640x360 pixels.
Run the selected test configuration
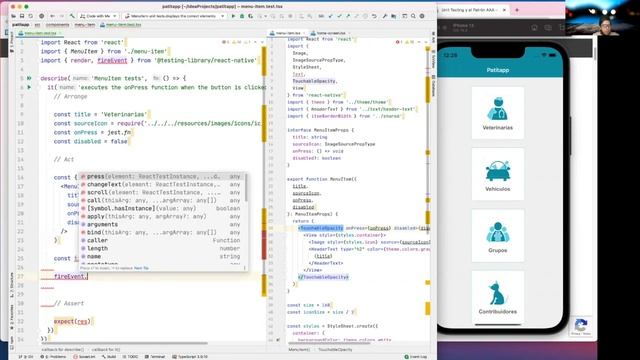click(233, 16)
